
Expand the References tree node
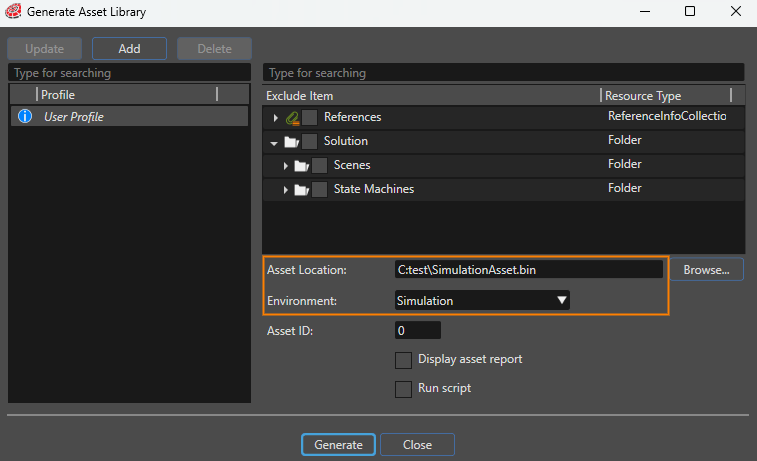click(x=276, y=118)
